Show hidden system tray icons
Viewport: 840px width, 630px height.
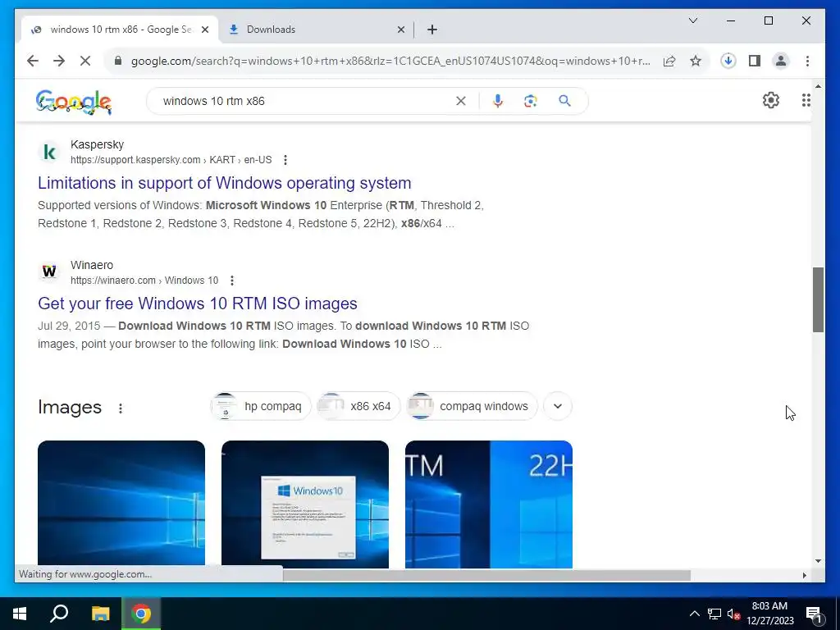tap(694, 614)
